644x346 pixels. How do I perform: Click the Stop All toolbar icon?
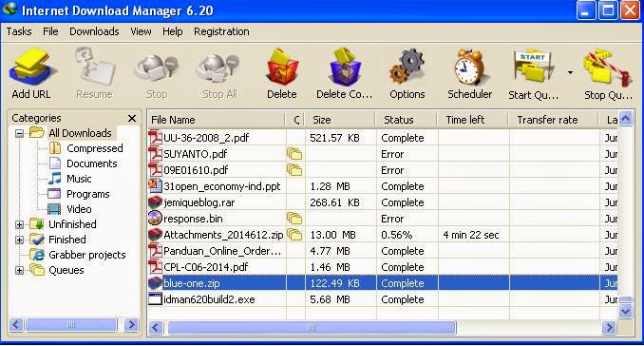[218, 69]
